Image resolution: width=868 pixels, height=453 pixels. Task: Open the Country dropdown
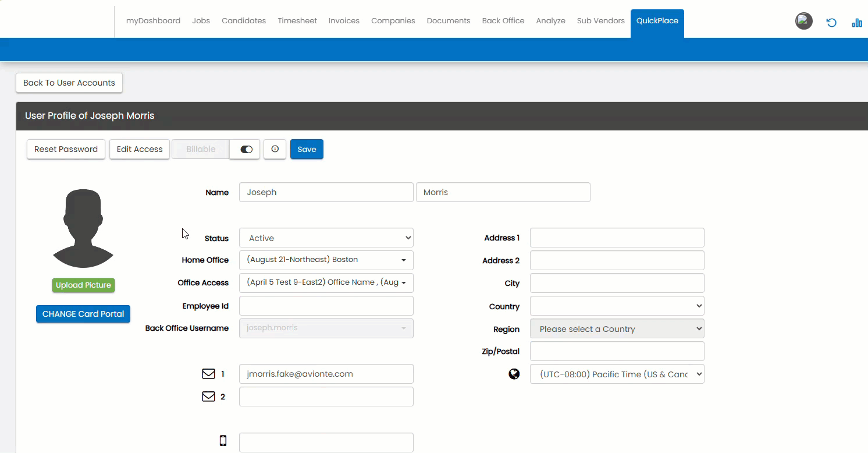tap(617, 306)
